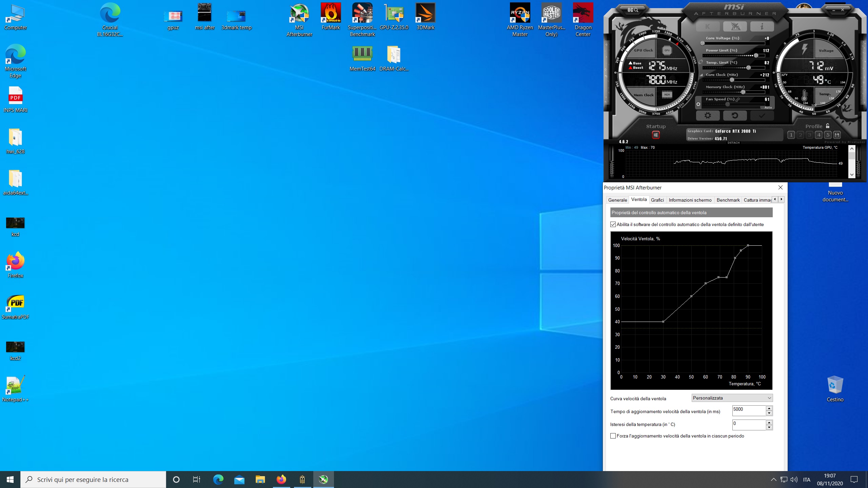
Task: Toggle the power and temp limit link icon
Action: [x=701, y=62]
